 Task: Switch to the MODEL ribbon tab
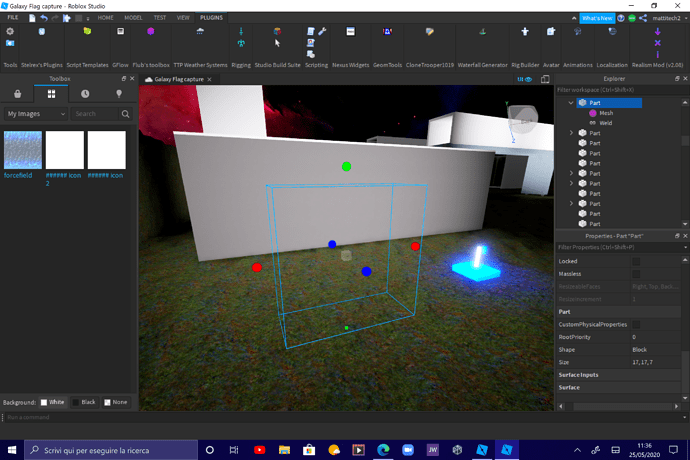coord(133,18)
